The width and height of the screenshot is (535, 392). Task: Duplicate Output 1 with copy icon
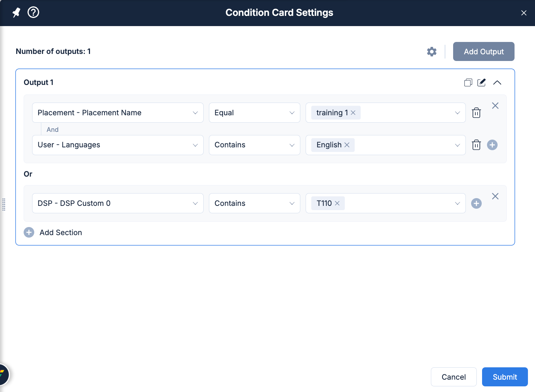pyautogui.click(x=468, y=82)
